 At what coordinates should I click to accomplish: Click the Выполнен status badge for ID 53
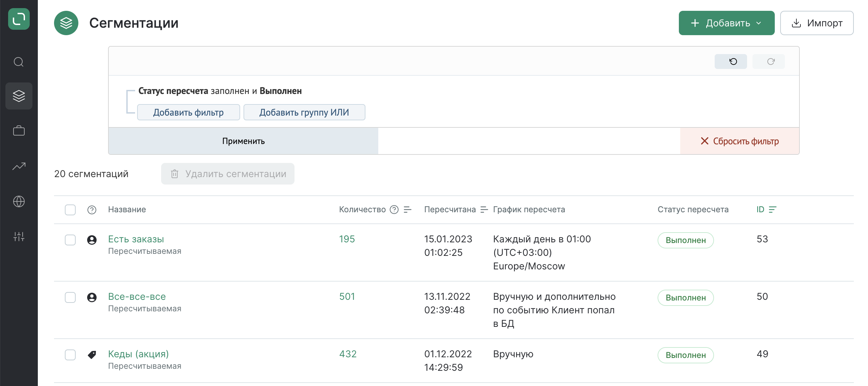[686, 240]
